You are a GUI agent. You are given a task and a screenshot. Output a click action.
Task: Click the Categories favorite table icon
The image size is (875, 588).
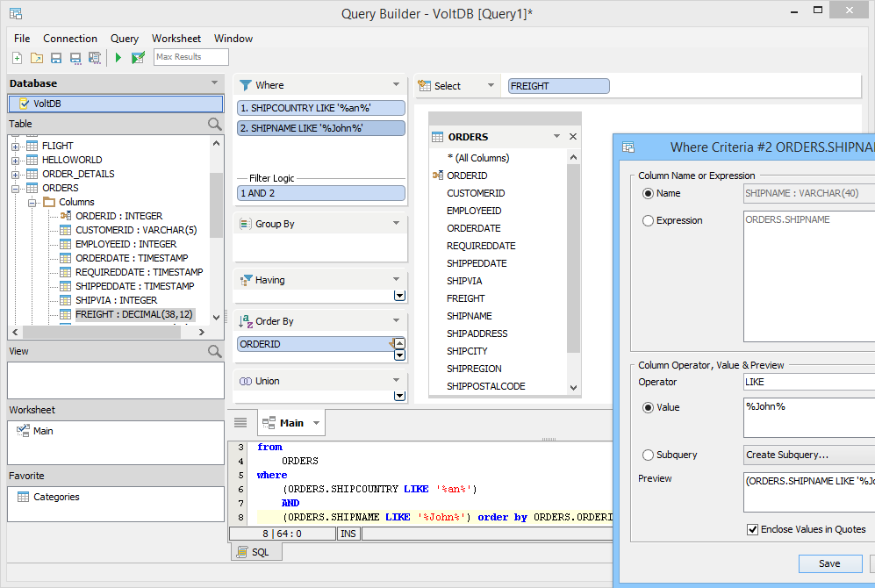point(23,497)
